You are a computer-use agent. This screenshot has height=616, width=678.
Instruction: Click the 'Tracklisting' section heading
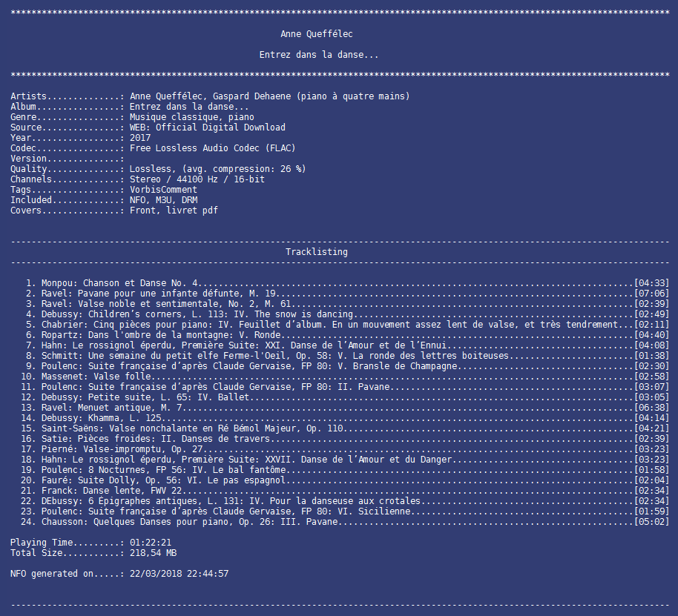pos(317,252)
